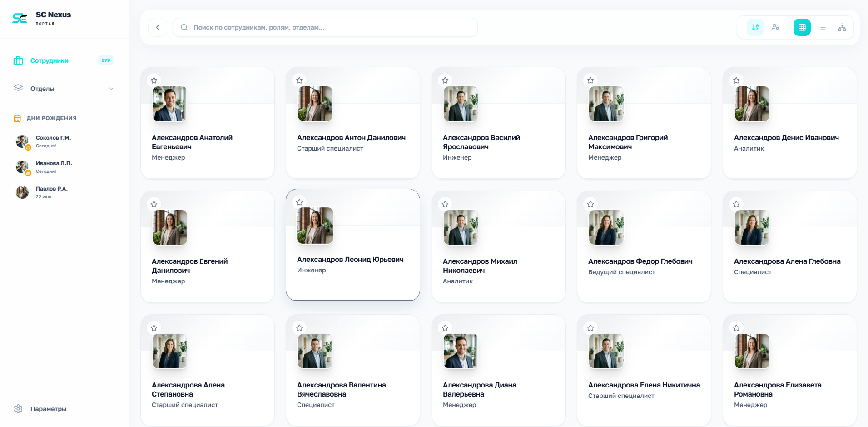The height and width of the screenshot is (427, 868).
Task: Switch to list view
Action: point(822,27)
